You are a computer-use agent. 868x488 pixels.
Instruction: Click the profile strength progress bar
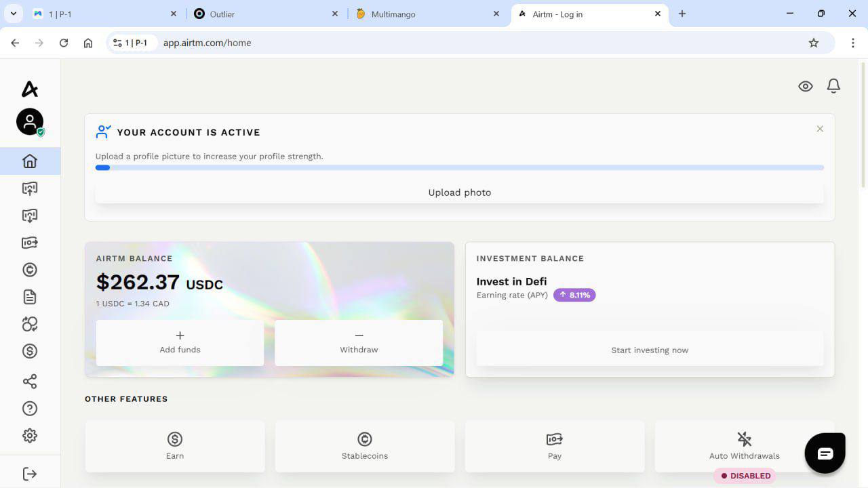(460, 167)
